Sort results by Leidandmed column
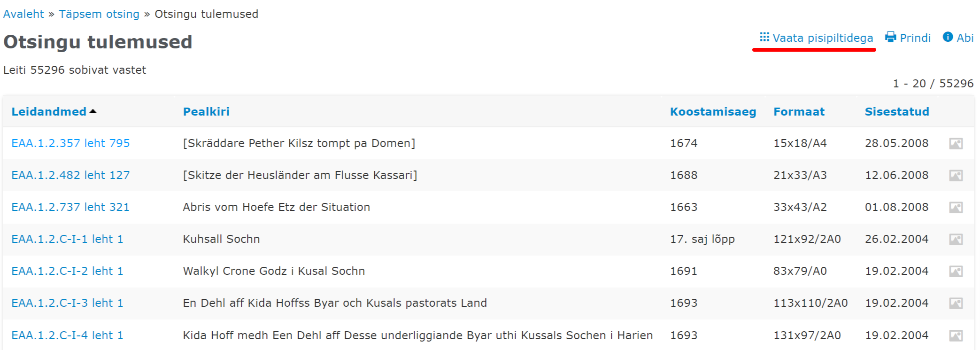The height and width of the screenshot is (350, 980). [49, 112]
